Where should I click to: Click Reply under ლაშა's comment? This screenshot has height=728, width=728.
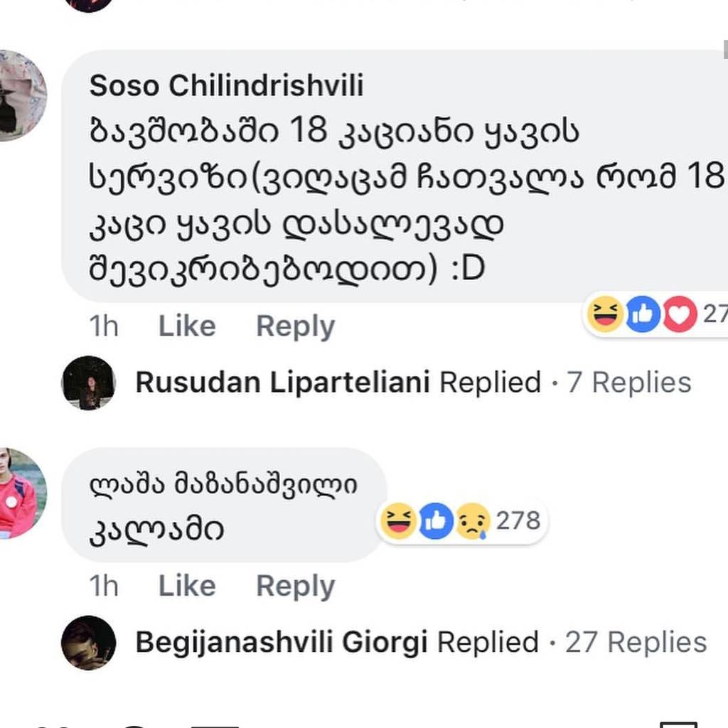(x=296, y=586)
